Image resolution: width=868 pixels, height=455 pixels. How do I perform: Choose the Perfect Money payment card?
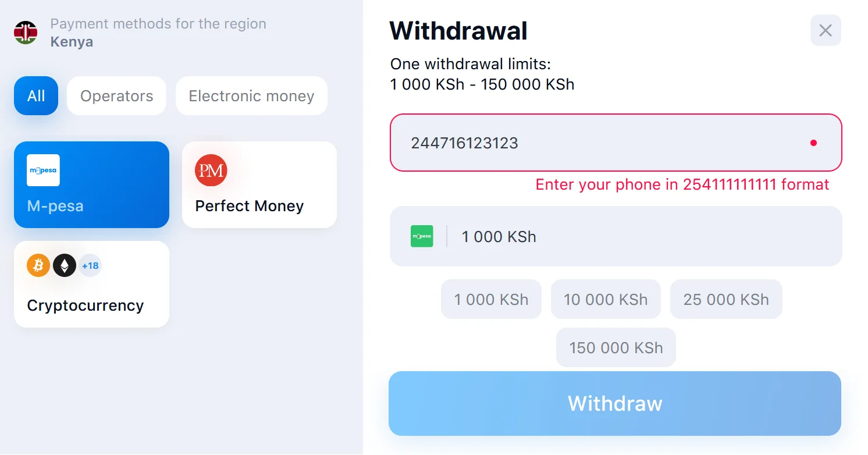[259, 184]
